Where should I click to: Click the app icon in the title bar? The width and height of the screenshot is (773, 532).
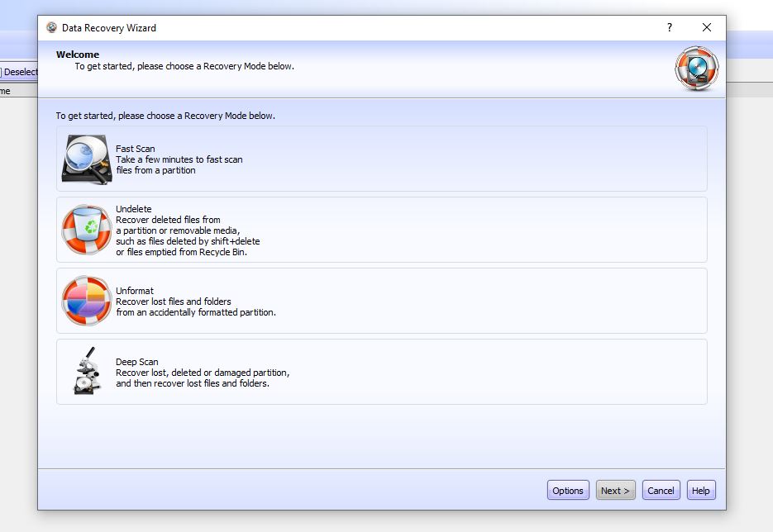click(x=51, y=27)
